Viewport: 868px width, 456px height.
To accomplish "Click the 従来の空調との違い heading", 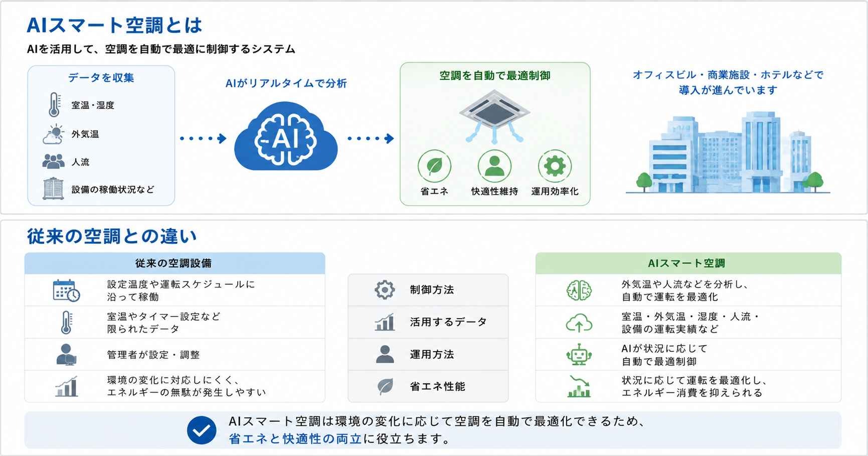I will (112, 236).
